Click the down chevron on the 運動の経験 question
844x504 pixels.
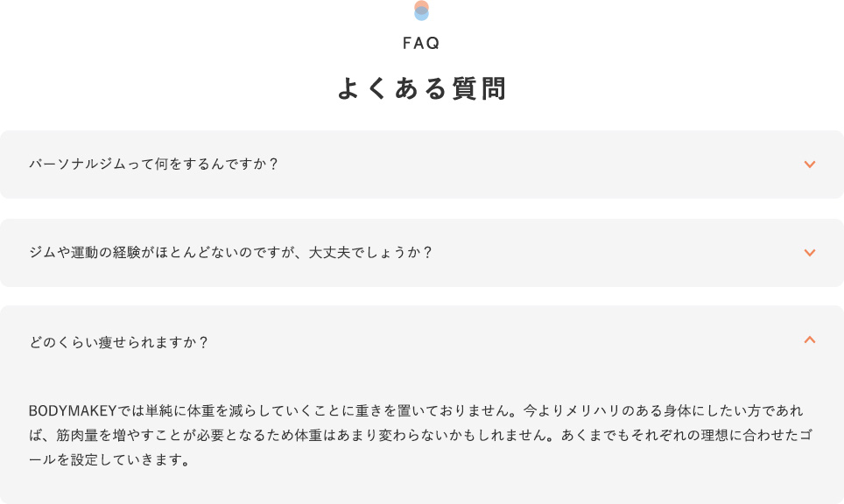point(810,253)
